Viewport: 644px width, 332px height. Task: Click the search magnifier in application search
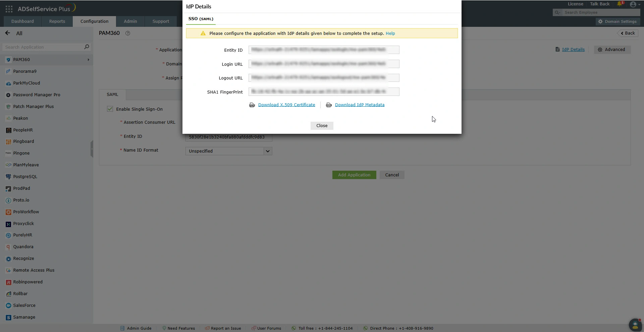pos(87,47)
